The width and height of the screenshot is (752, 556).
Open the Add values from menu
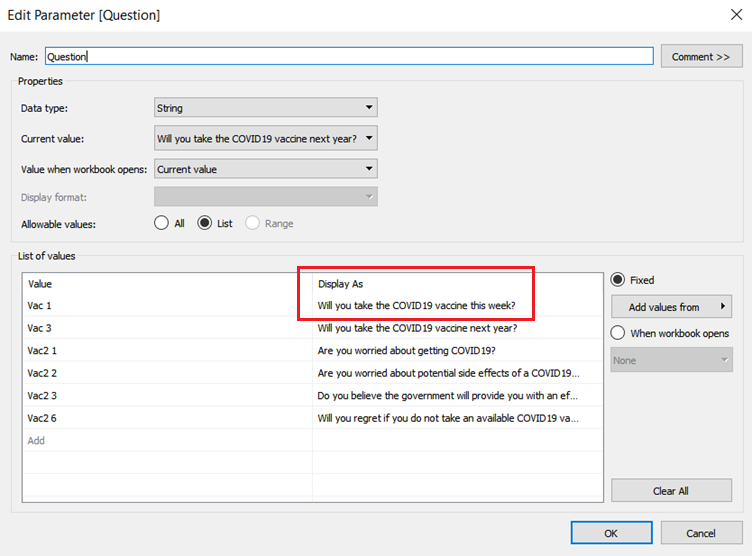point(671,307)
